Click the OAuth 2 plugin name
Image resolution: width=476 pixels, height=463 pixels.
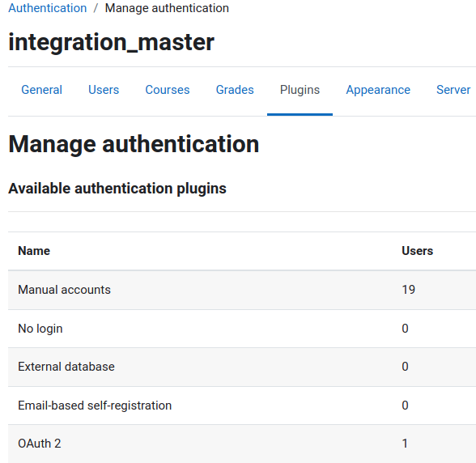tap(40, 444)
